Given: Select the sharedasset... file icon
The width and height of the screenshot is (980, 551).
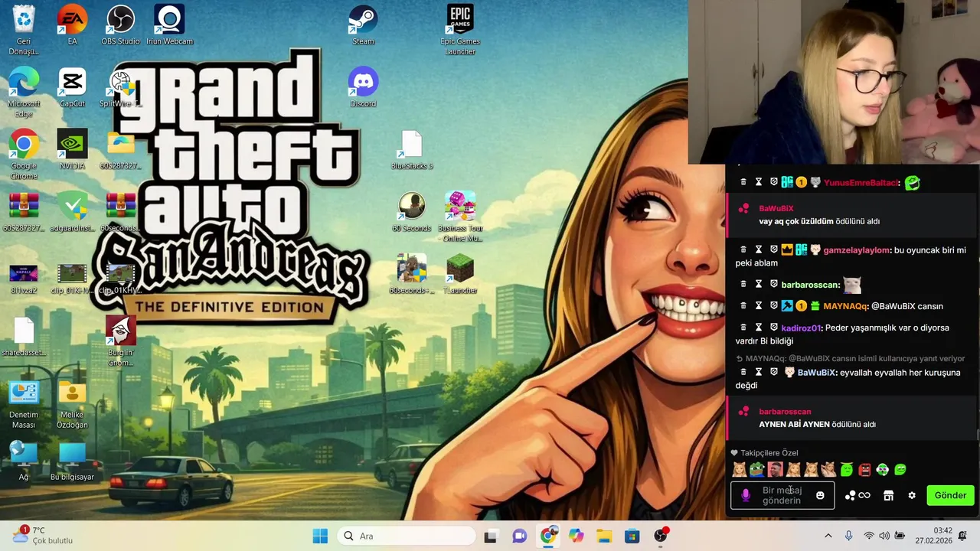Looking at the screenshot, I should pyautogui.click(x=24, y=336).
